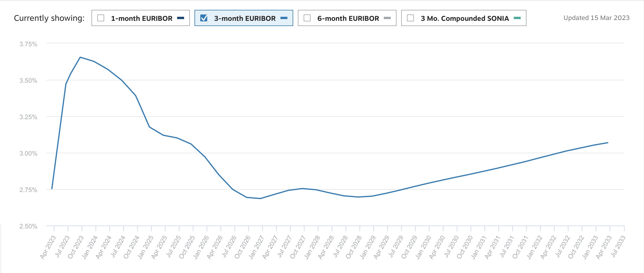Viewport: 644px width, 273px height.
Task: Uncheck the 3-month EURIBOR checkbox
Action: click(x=204, y=18)
